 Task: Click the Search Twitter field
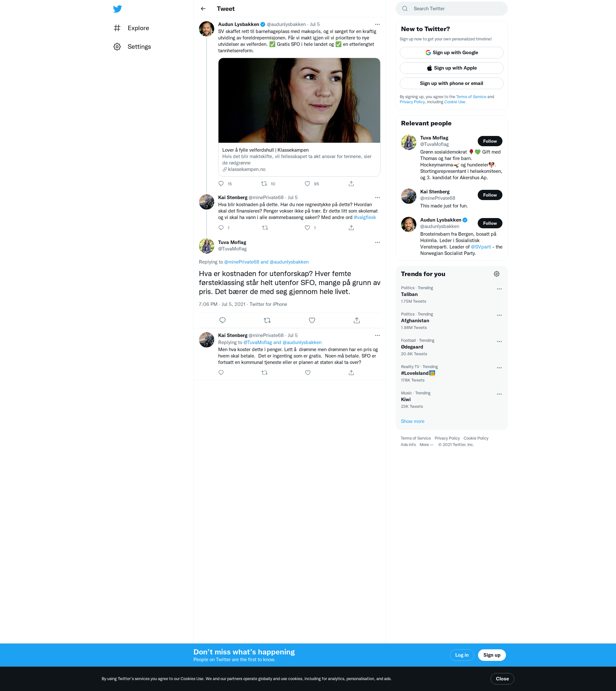tap(451, 9)
